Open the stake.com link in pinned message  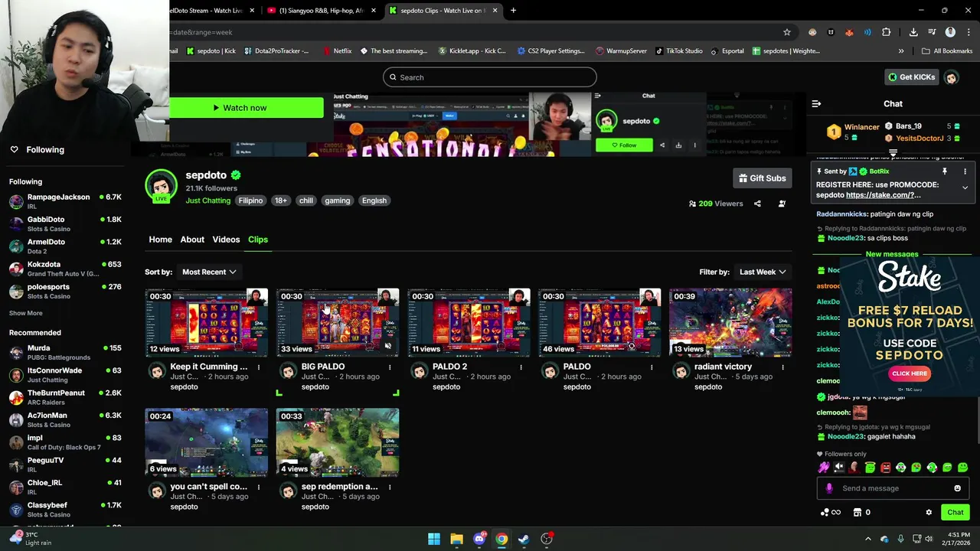(x=883, y=195)
